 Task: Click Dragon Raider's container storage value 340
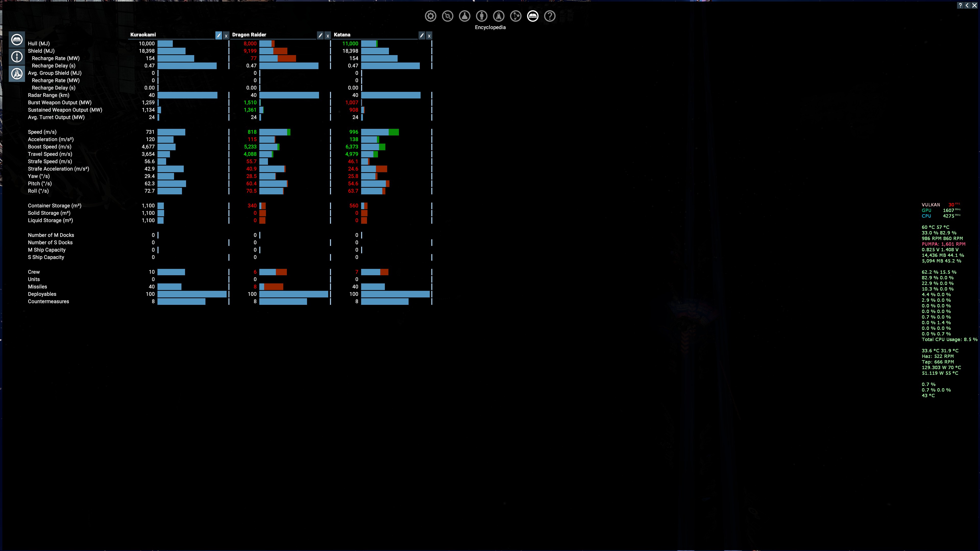tap(252, 206)
